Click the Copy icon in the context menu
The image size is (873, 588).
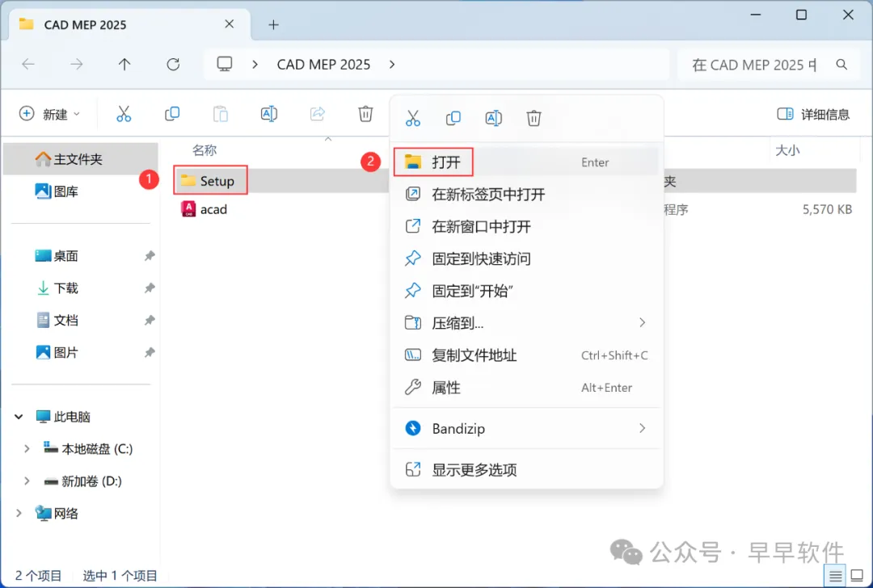(453, 118)
